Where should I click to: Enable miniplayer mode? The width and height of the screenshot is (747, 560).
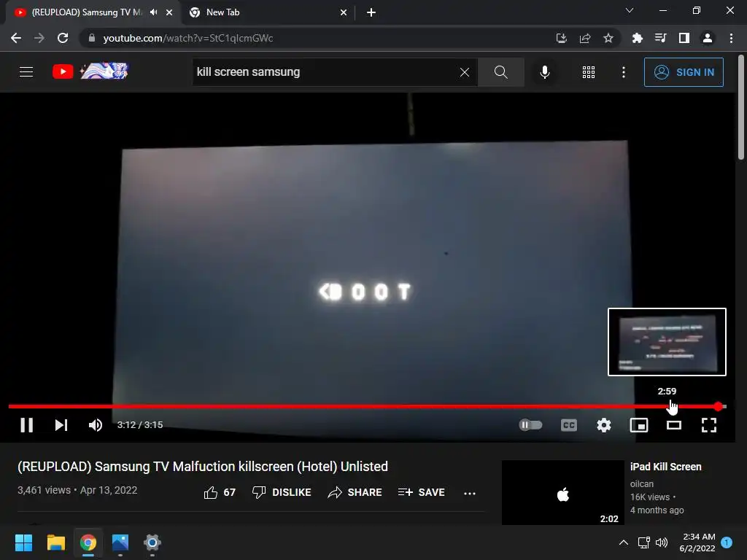(x=639, y=425)
